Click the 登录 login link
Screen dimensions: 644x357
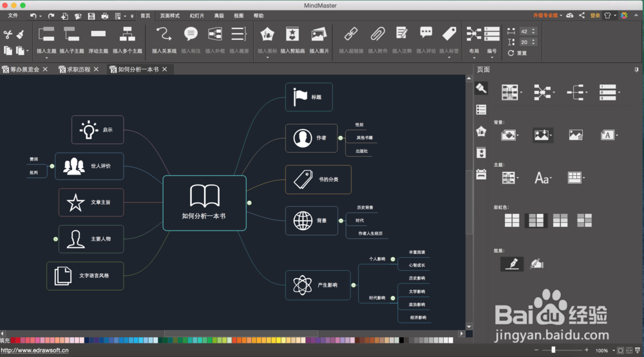[x=595, y=15]
